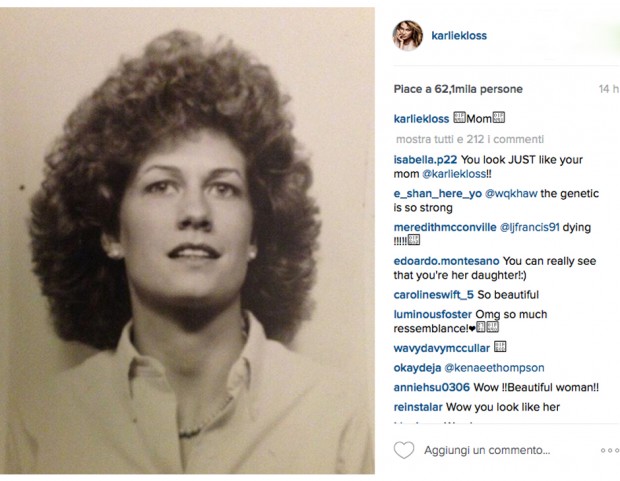Follow the @wqkhaw mention link
Image resolution: width=620 pixels, height=481 pixels.
pos(511,193)
